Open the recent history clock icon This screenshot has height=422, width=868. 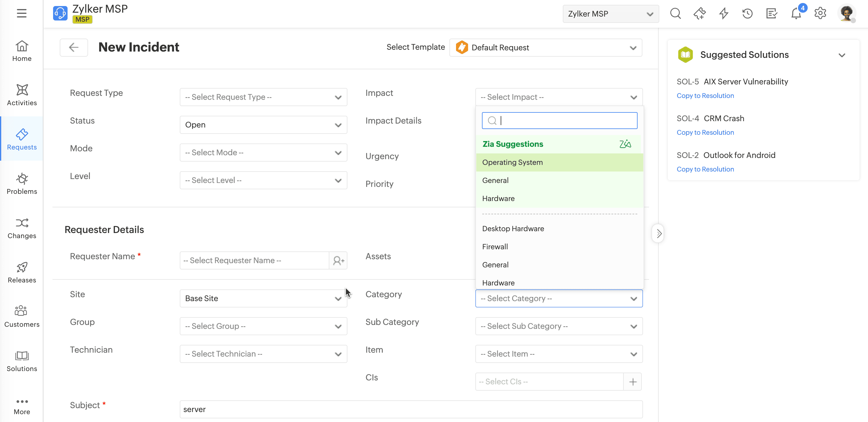click(747, 14)
